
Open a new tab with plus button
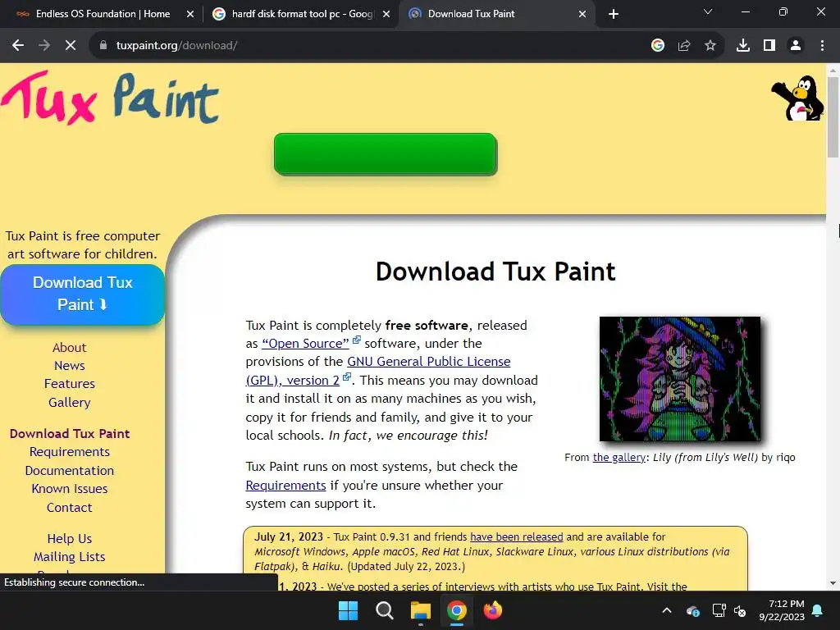tap(614, 14)
